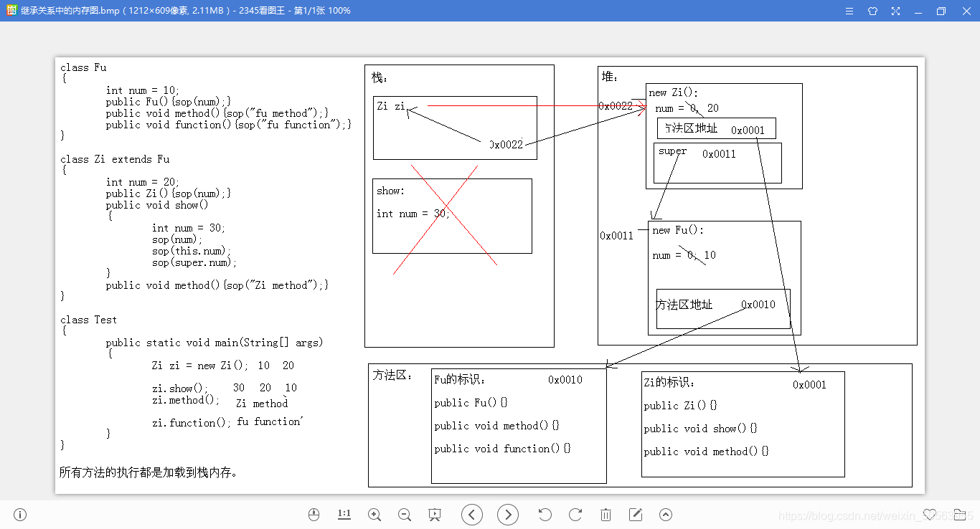Click the sentence 所有方法的执行都是加载到栈内存。
980x529 pixels.
[x=149, y=472]
